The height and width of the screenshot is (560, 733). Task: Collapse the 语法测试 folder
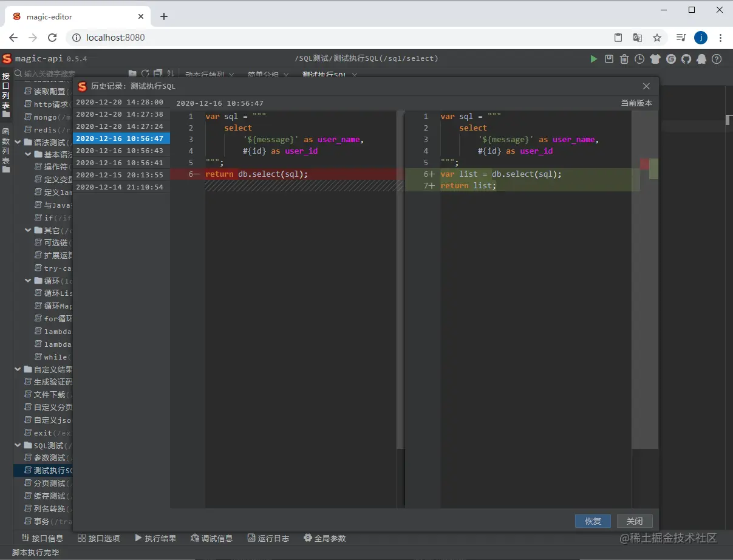coord(17,142)
